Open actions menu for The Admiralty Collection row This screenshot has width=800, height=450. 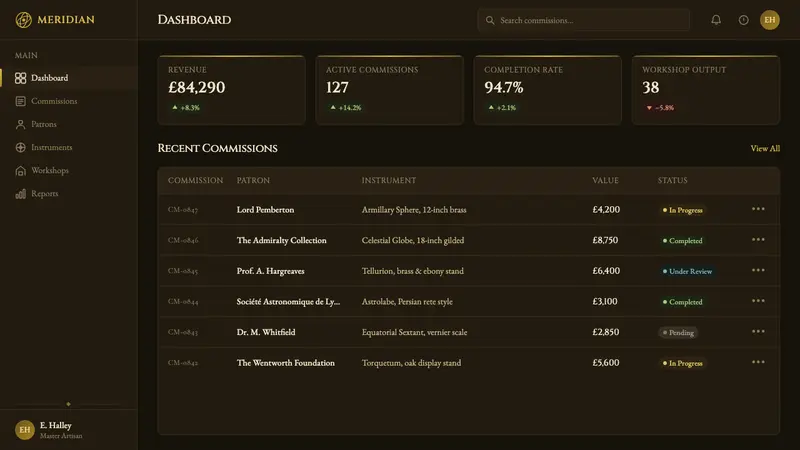click(758, 239)
